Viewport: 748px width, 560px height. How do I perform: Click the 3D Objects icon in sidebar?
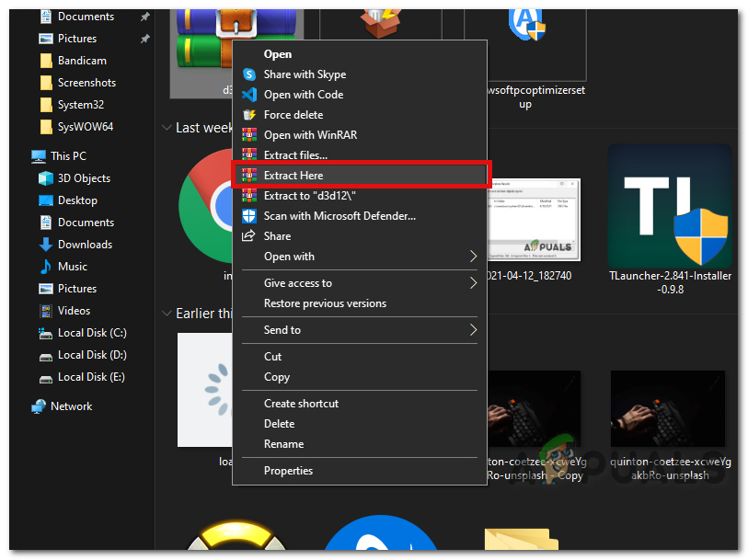(x=46, y=178)
